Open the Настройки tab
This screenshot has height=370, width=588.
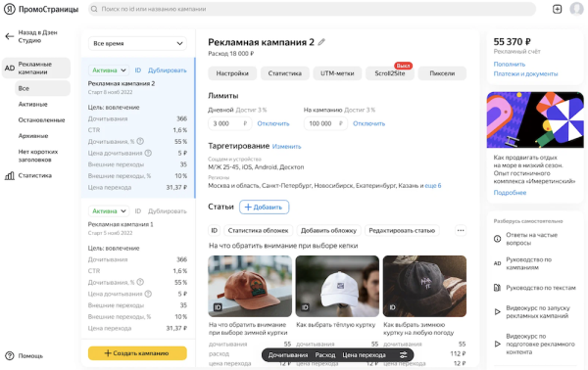(x=232, y=73)
